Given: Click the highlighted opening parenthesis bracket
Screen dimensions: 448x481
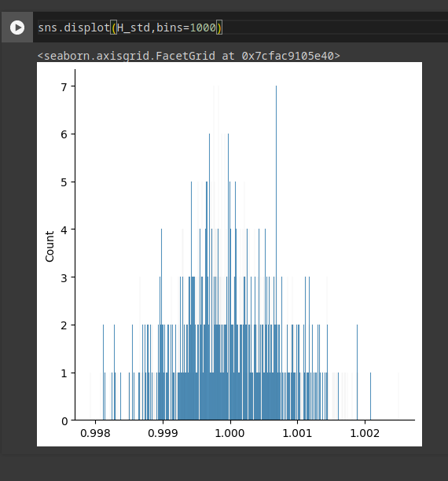Looking at the screenshot, I should click(113, 28).
